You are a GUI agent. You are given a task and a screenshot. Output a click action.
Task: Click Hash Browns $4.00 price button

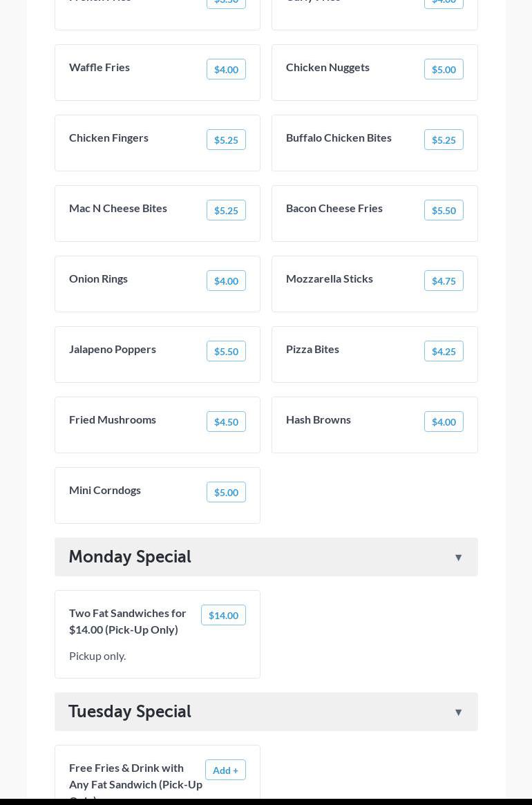tap(444, 422)
